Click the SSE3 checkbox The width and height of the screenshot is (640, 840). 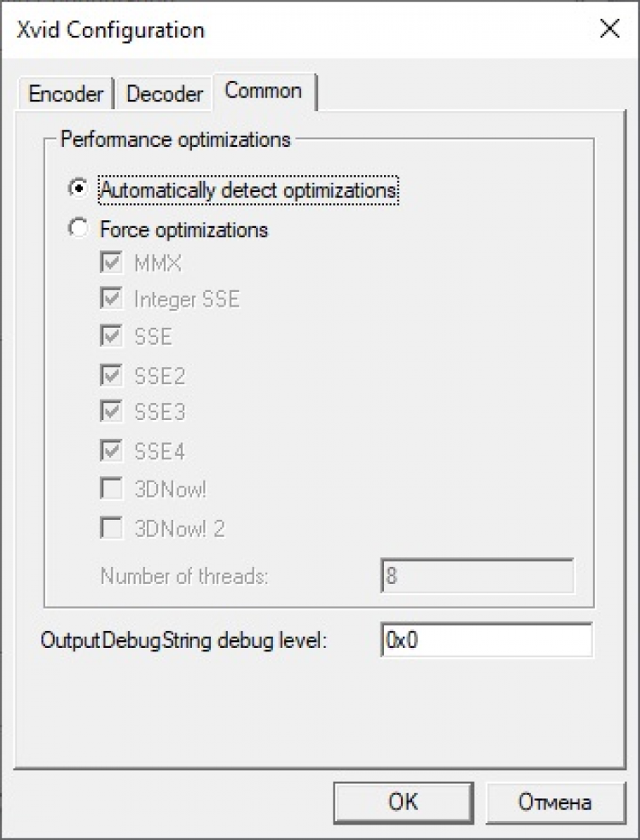point(111,412)
